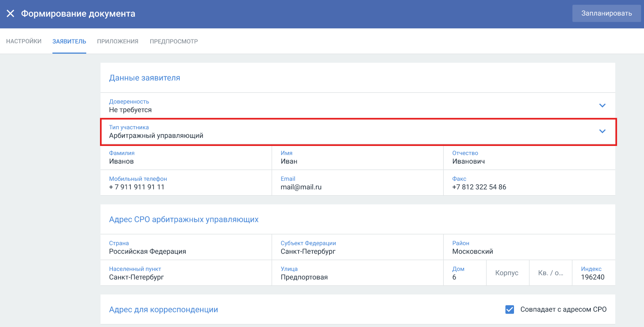
Task: Open the Приложения tab
Action: pyautogui.click(x=118, y=42)
